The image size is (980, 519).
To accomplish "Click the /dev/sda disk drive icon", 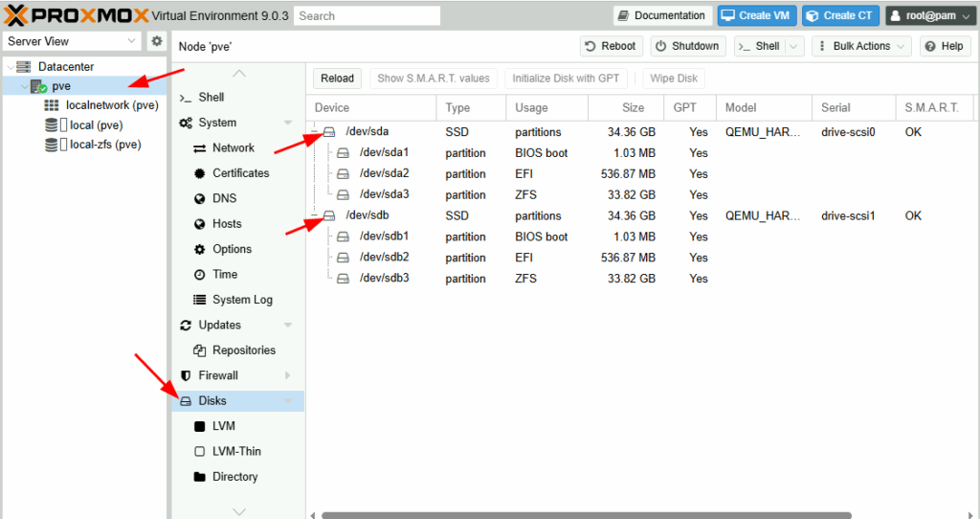I will tap(329, 131).
